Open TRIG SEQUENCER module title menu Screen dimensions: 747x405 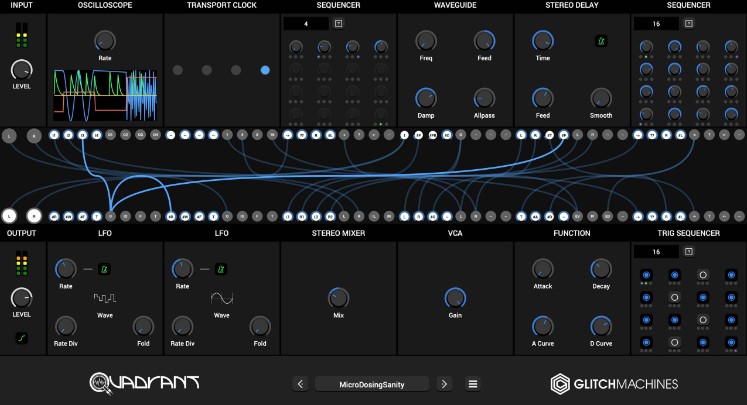click(688, 233)
